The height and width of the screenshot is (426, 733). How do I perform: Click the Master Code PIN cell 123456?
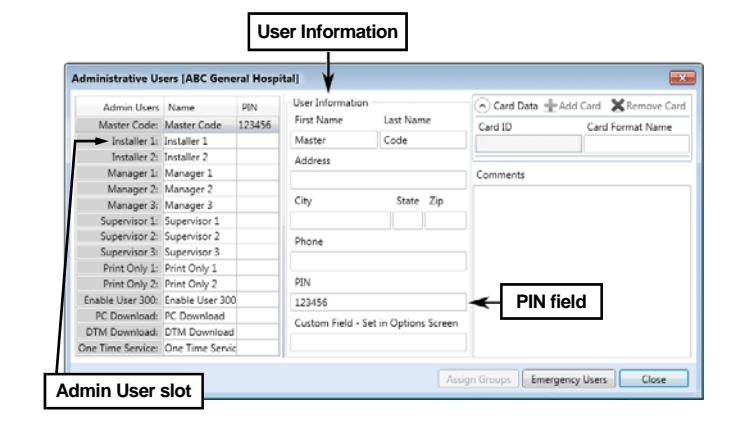point(258,125)
